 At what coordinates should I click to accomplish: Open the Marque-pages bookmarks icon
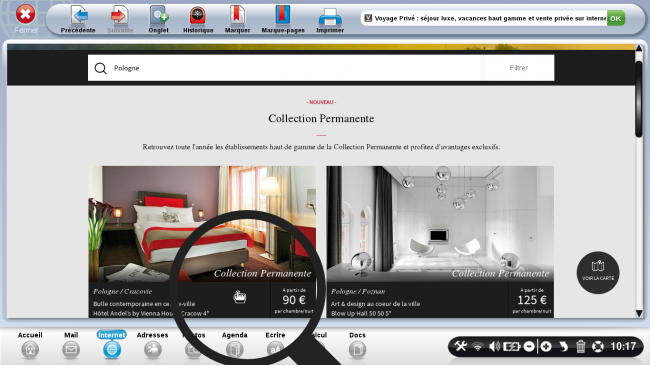(x=283, y=15)
